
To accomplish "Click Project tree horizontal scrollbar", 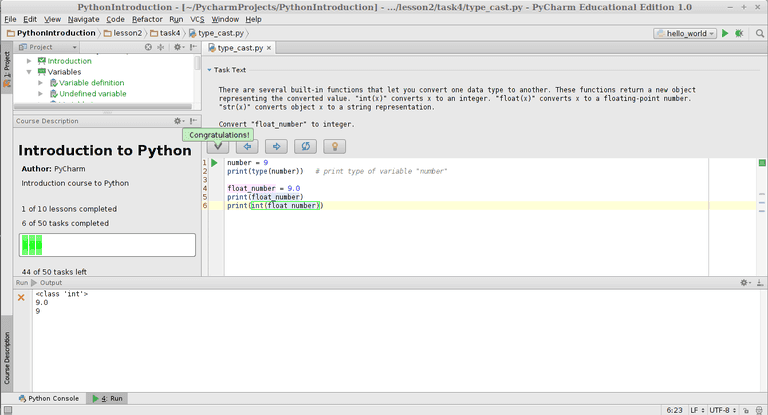I will click(x=103, y=106).
